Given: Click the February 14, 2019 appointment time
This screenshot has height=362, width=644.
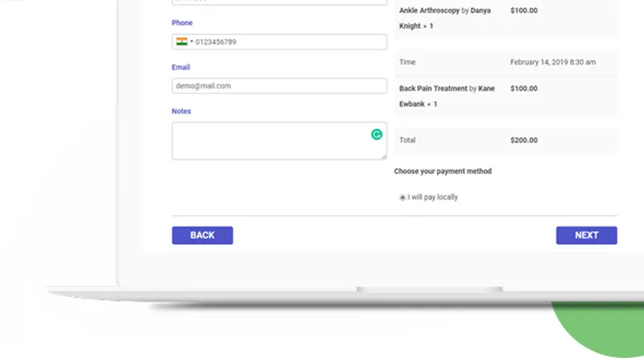Looking at the screenshot, I should point(551,62).
